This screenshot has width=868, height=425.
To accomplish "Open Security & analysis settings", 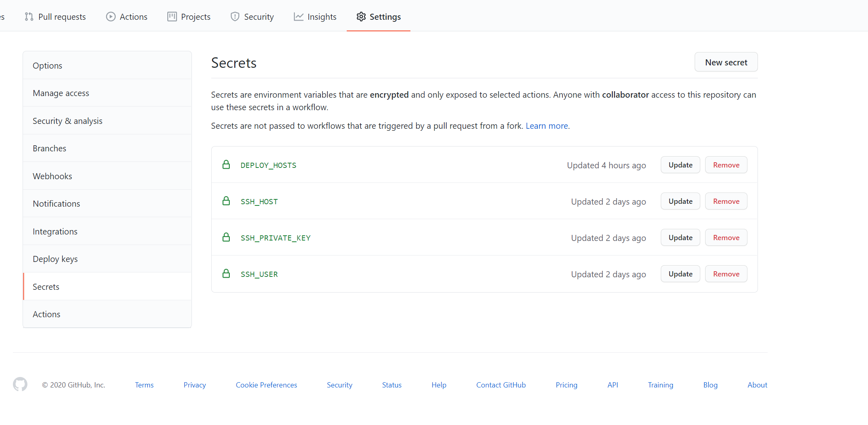I will [x=107, y=121].
